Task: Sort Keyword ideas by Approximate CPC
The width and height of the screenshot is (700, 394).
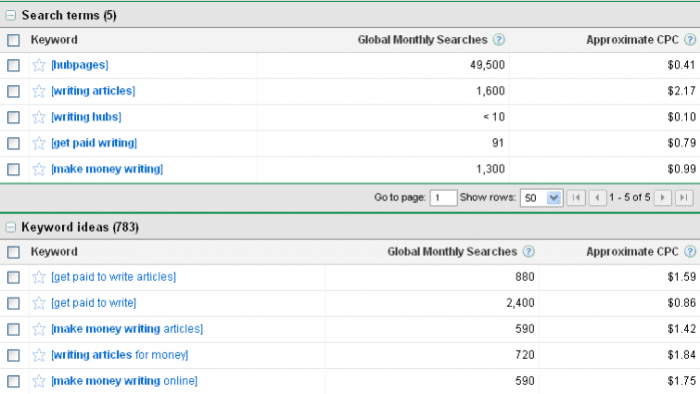Action: coord(632,252)
